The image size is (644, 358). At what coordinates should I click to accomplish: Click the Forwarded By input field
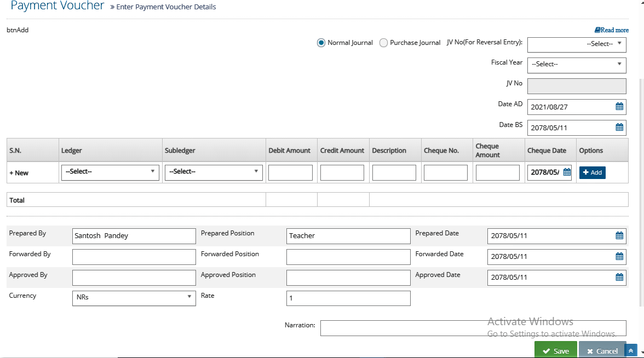pos(134,257)
